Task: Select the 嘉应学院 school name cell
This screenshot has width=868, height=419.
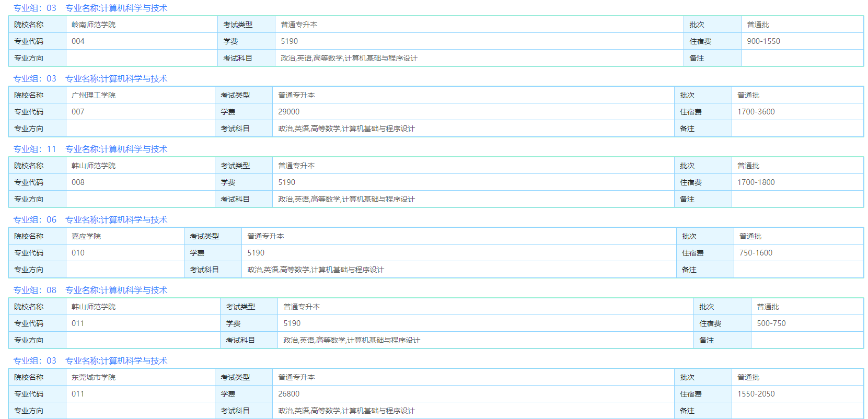Action: (x=125, y=236)
